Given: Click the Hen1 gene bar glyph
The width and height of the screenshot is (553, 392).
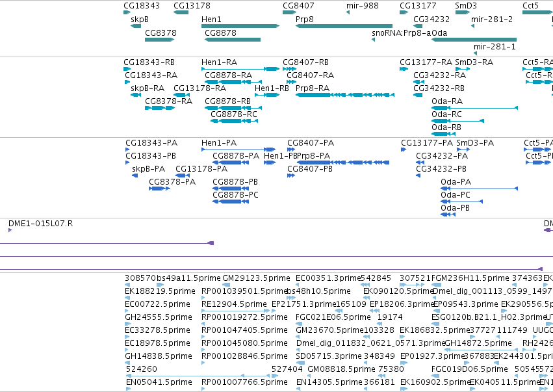Looking at the screenshot, I should point(240,26).
